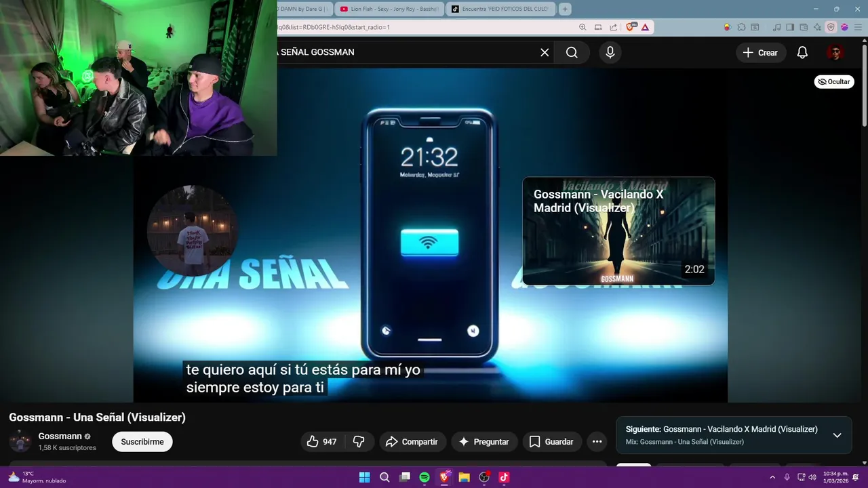Click the Crear button
This screenshot has width=868, height=488.
point(761,52)
